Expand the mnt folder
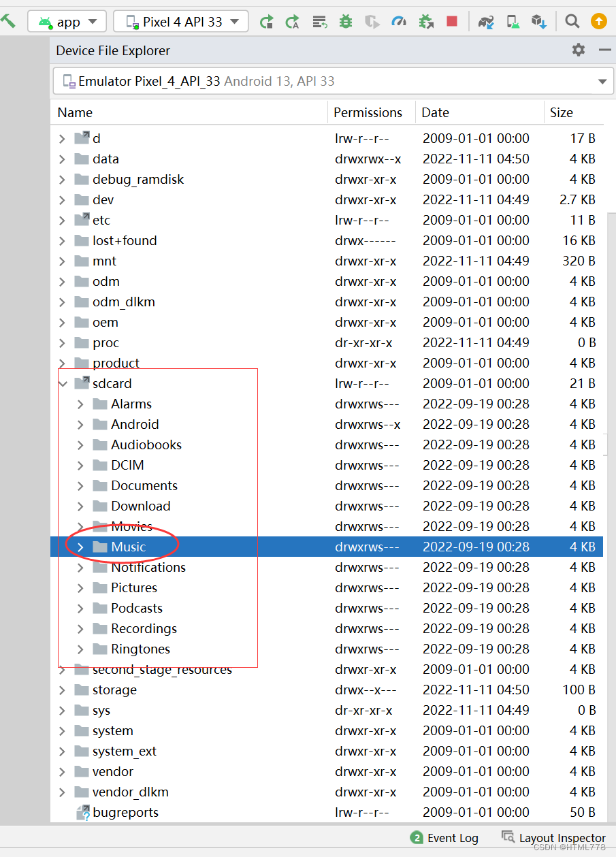This screenshot has width=616, height=857. [x=63, y=261]
